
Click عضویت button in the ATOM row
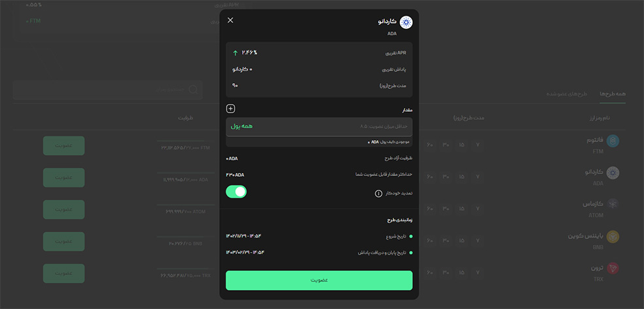63,209
